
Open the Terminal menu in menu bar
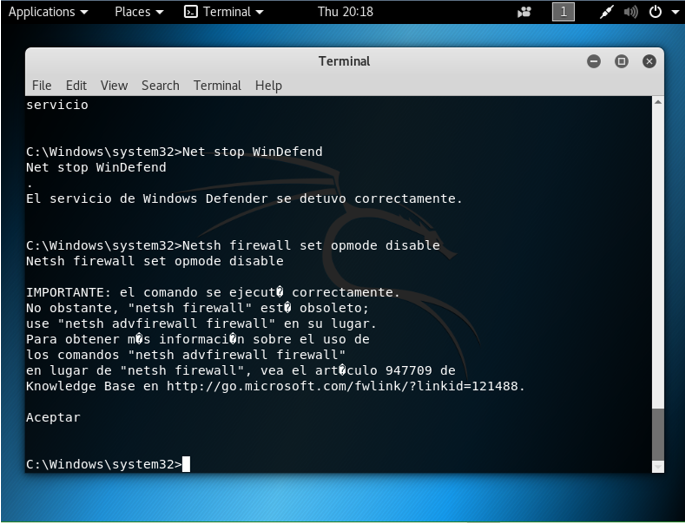click(x=217, y=85)
